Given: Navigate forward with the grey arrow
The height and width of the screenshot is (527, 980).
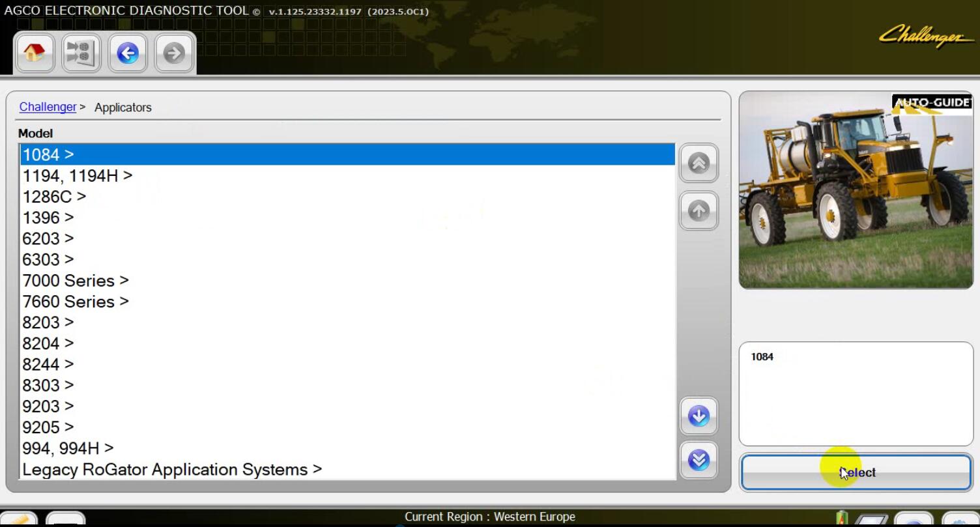Looking at the screenshot, I should click(x=174, y=53).
